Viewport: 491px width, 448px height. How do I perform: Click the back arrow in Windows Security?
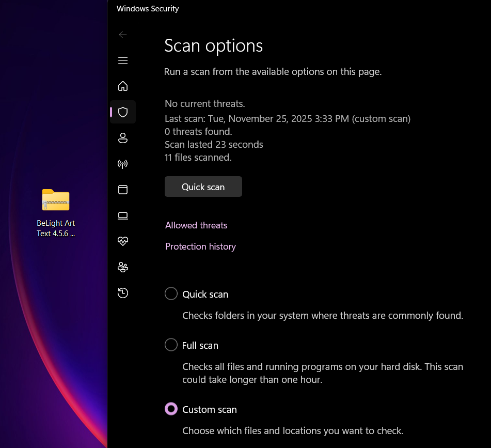pyautogui.click(x=123, y=35)
